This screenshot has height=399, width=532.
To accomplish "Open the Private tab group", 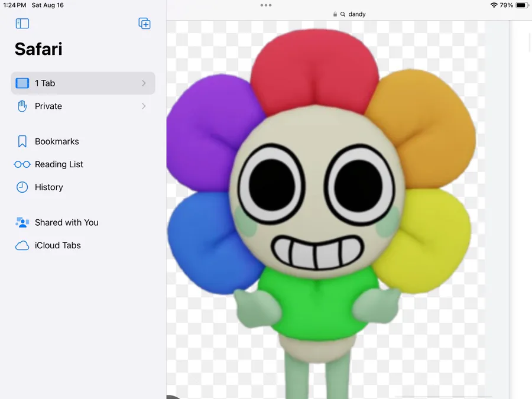I will pyautogui.click(x=83, y=106).
